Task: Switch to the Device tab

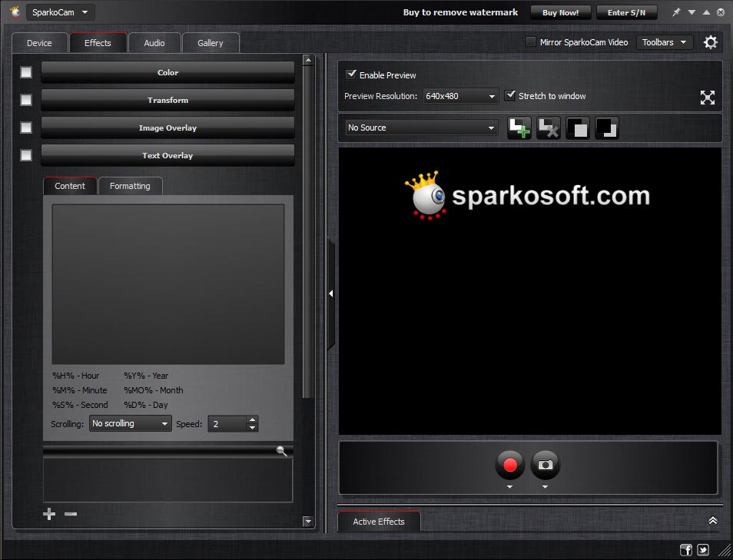Action: pyautogui.click(x=39, y=43)
